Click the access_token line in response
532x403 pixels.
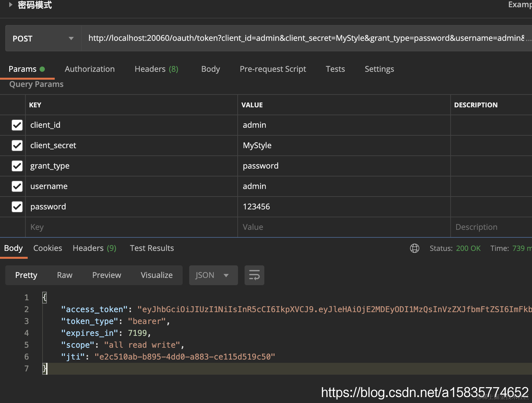[296, 309]
